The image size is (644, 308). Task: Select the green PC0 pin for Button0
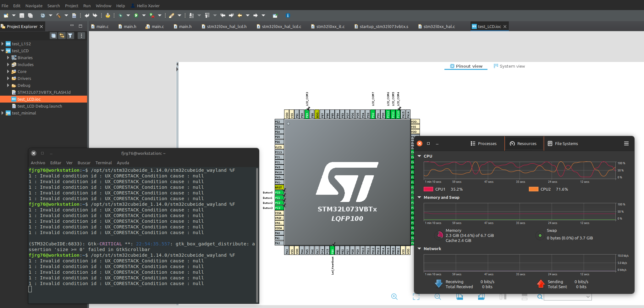click(x=279, y=193)
